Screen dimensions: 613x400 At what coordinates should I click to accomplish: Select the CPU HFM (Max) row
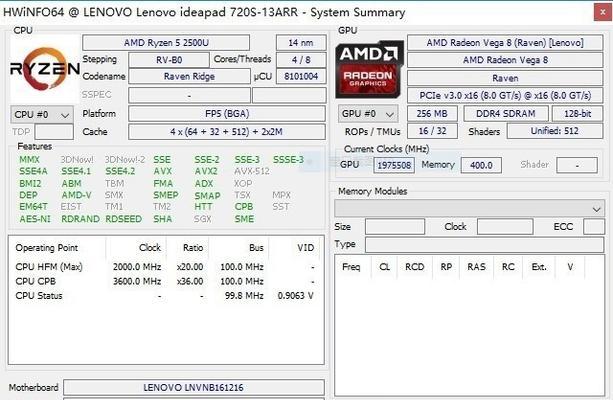(x=166, y=267)
